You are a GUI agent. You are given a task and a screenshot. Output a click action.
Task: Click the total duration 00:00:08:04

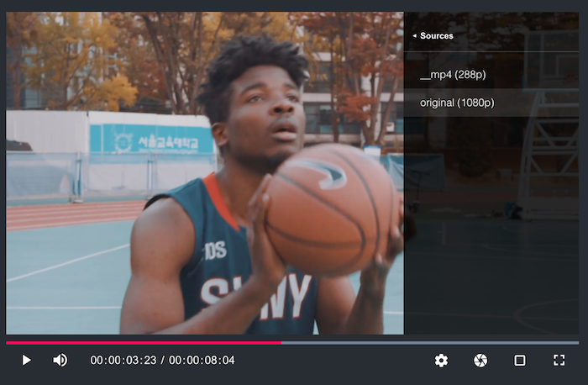pos(202,361)
